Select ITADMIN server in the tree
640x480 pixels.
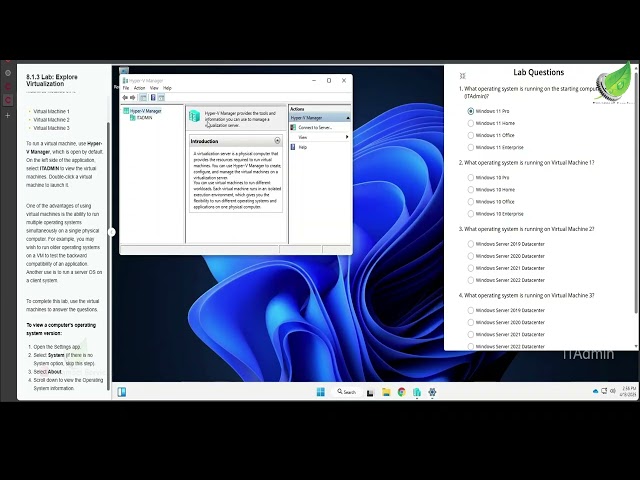pos(141,118)
